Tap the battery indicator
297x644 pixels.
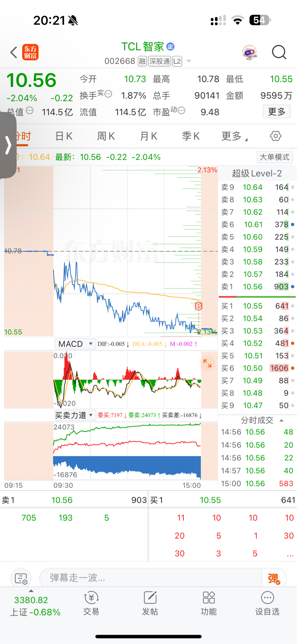(260, 20)
